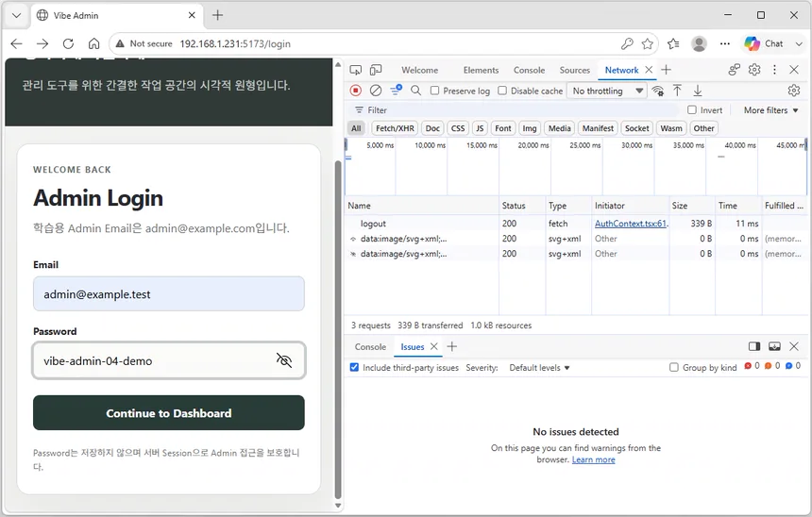Viewport: 812px width, 517px height.
Task: Tick the Invert filter checkbox
Action: click(692, 109)
